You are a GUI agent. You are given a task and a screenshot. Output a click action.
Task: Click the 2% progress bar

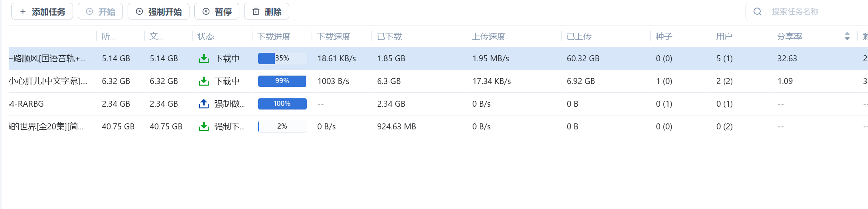click(282, 127)
